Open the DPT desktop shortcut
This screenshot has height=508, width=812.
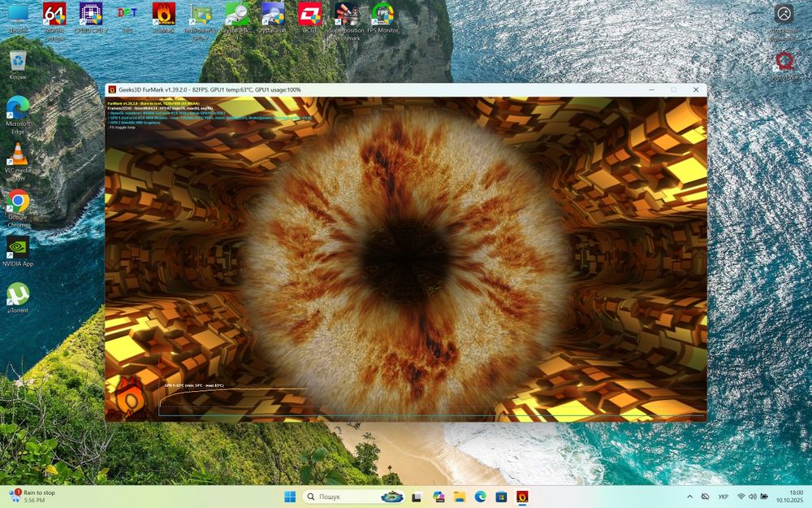127,17
